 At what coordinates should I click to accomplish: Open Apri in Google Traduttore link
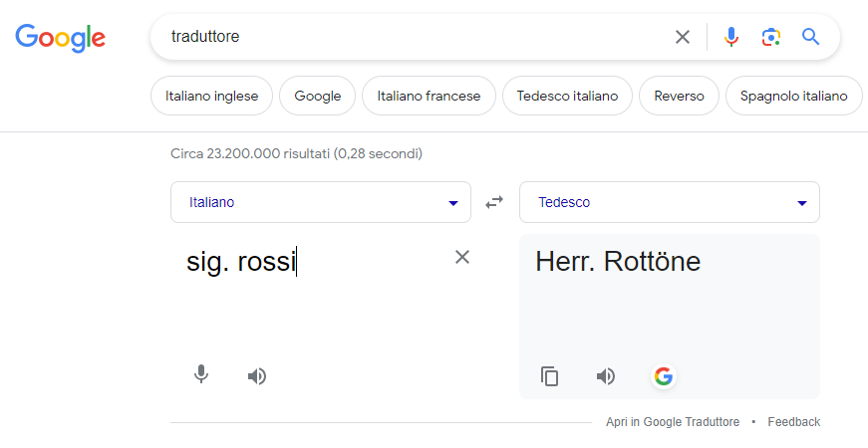[673, 422]
